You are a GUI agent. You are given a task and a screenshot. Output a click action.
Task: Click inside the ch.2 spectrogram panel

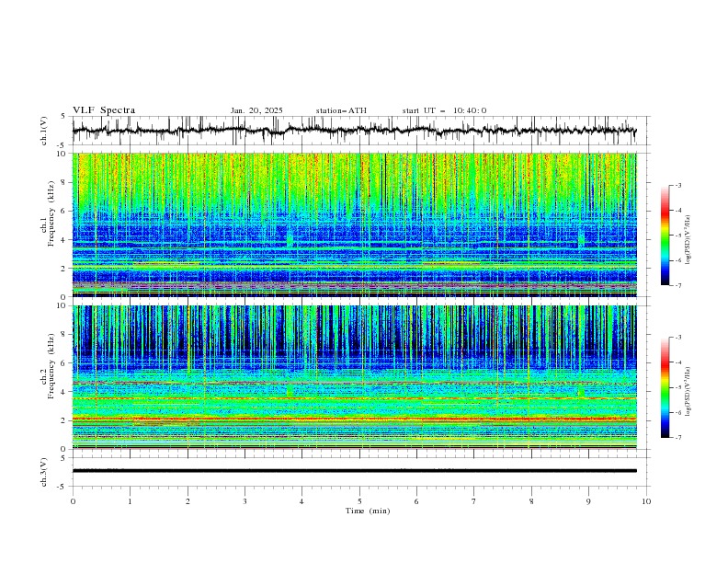[354, 377]
